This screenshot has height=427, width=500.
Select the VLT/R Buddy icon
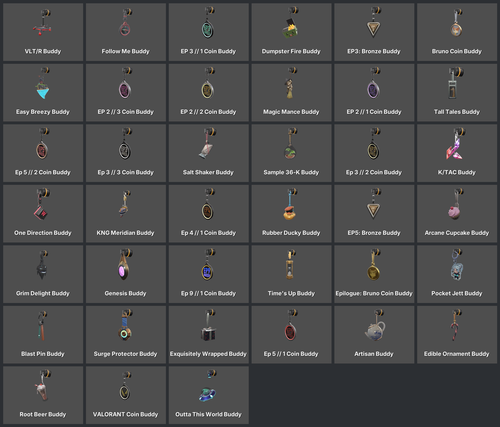[x=43, y=23]
